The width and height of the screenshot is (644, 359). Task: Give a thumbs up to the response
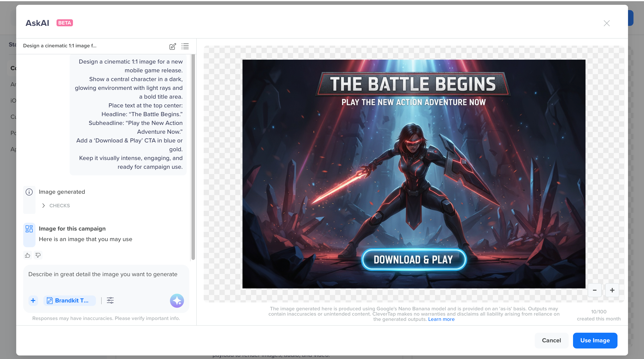point(28,255)
